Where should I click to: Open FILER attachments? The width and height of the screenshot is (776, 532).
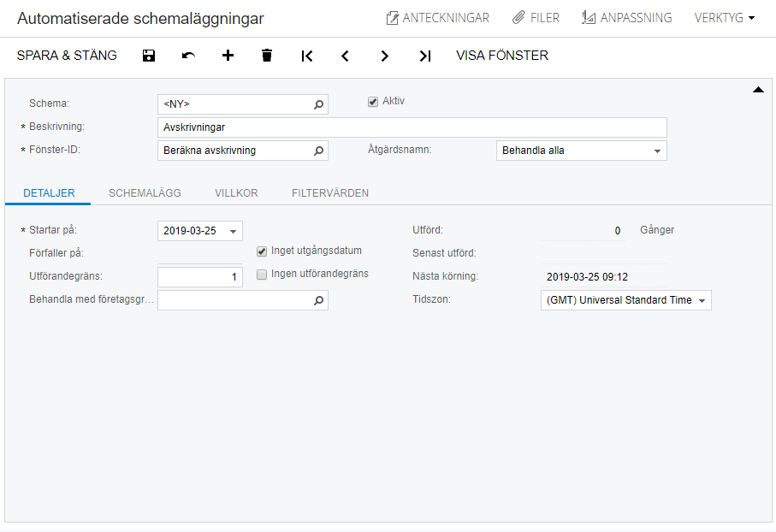[536, 18]
